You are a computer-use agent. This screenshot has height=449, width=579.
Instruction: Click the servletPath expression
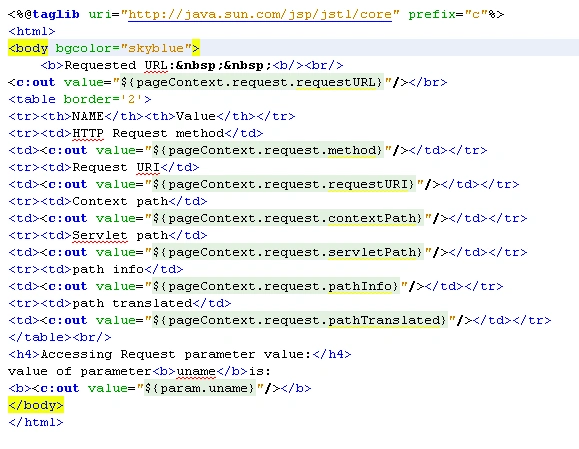288,252
